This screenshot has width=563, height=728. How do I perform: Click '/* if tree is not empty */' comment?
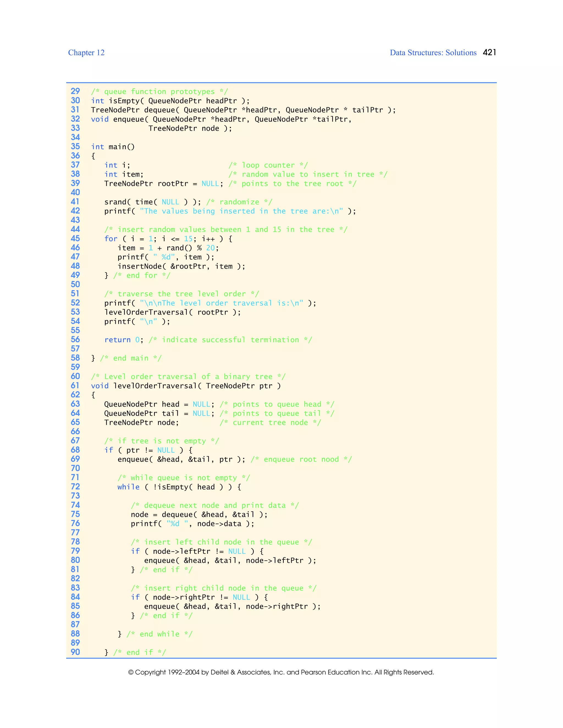161,441
